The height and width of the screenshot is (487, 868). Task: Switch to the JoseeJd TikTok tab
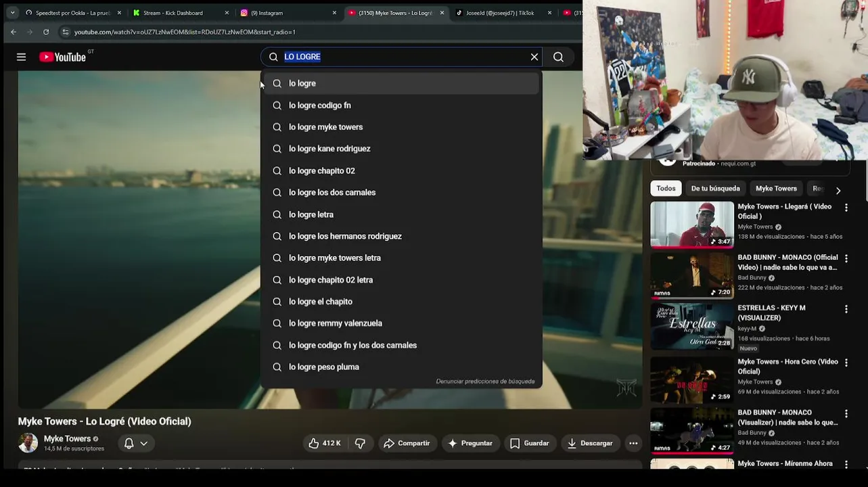503,13
